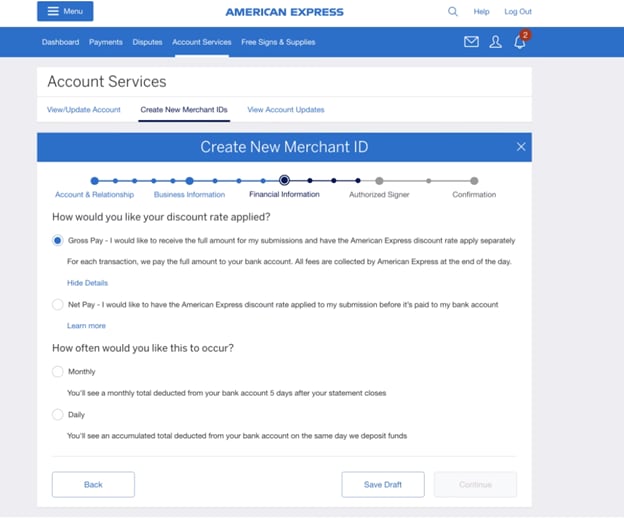624x519 pixels.
Task: Click the Financial Information step label
Action: (x=284, y=194)
